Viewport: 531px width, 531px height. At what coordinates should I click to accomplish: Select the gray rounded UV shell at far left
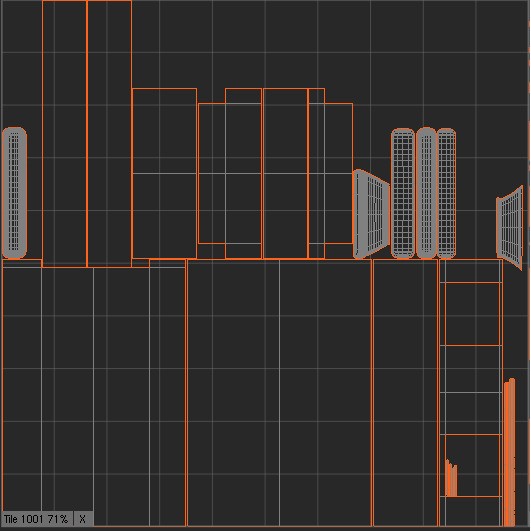pyautogui.click(x=14, y=193)
